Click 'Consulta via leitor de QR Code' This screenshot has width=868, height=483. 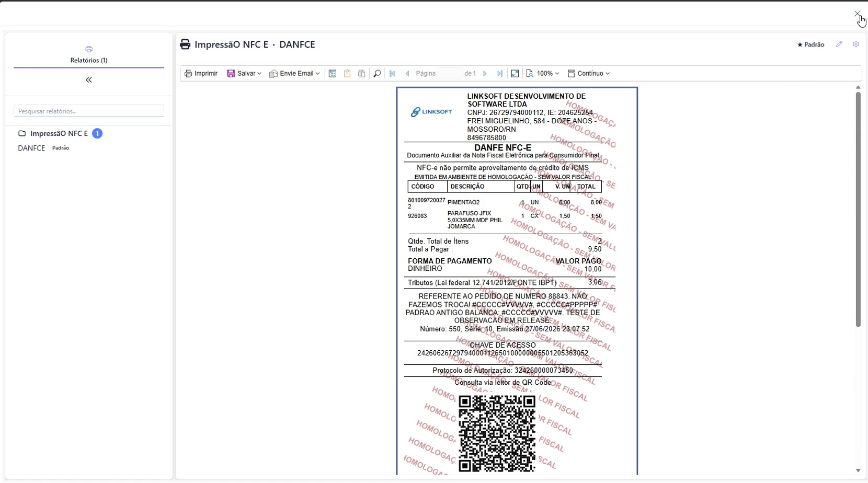pyautogui.click(x=502, y=383)
